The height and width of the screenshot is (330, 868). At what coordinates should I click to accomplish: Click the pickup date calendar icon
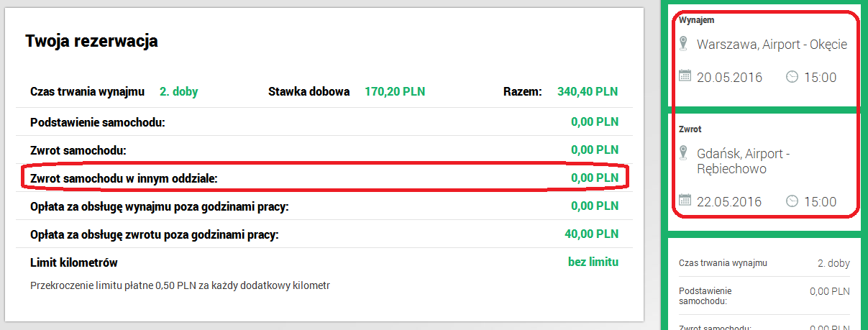[685, 76]
